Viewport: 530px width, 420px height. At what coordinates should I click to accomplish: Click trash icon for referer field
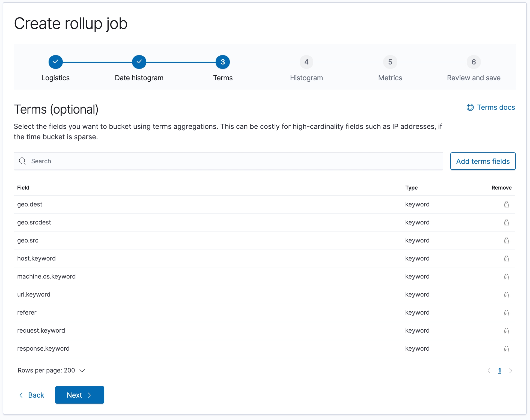pos(506,313)
